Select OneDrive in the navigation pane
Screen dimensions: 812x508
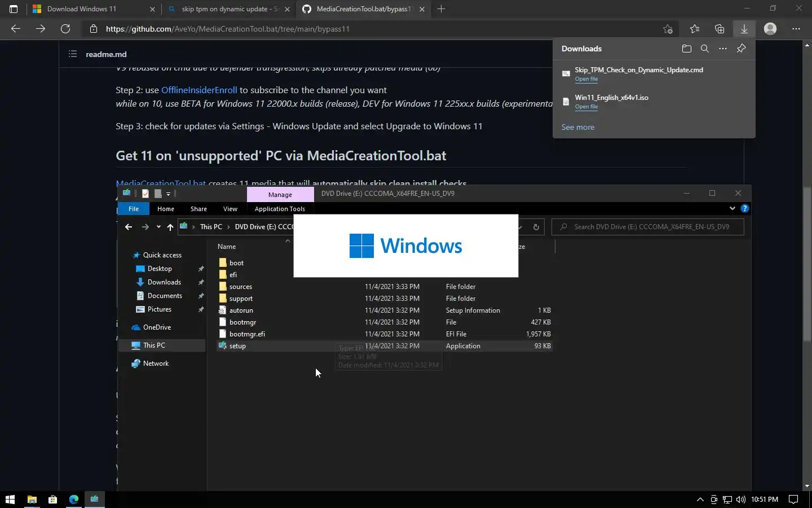click(x=157, y=327)
